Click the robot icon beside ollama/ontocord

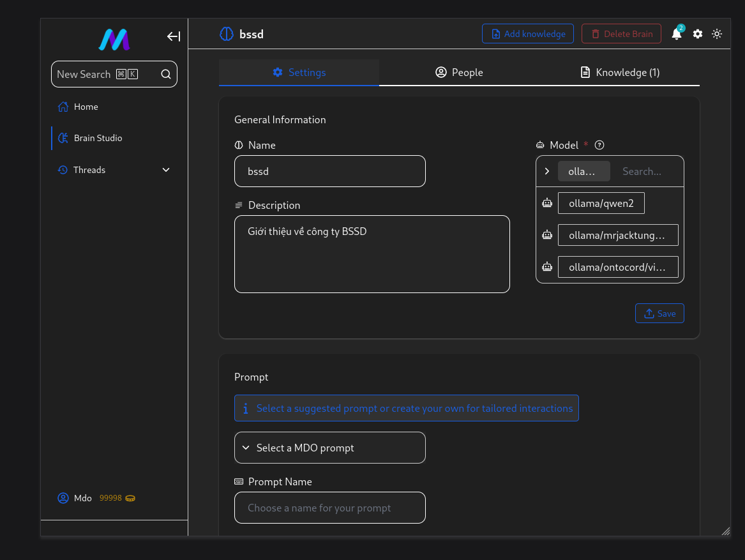pos(547,267)
